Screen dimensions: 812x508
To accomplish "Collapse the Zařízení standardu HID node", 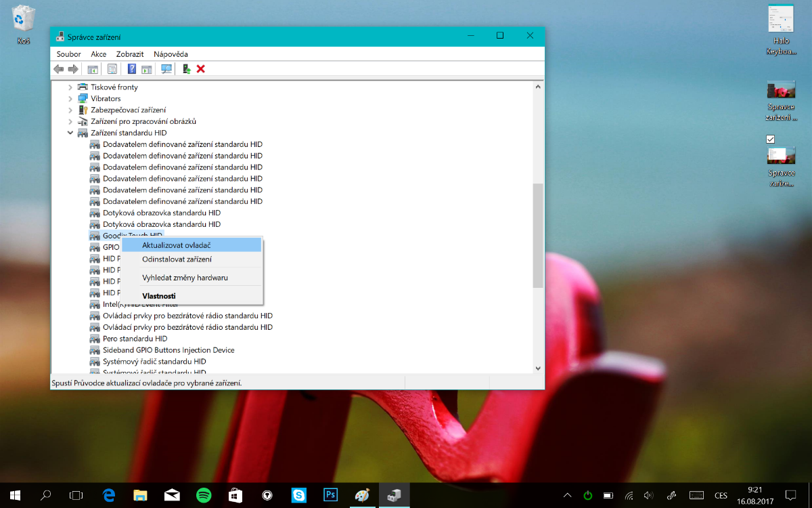I will 70,133.
